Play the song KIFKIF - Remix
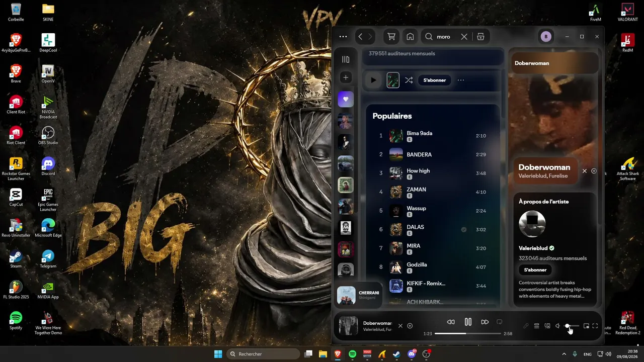The width and height of the screenshot is (644, 362). [x=426, y=283]
